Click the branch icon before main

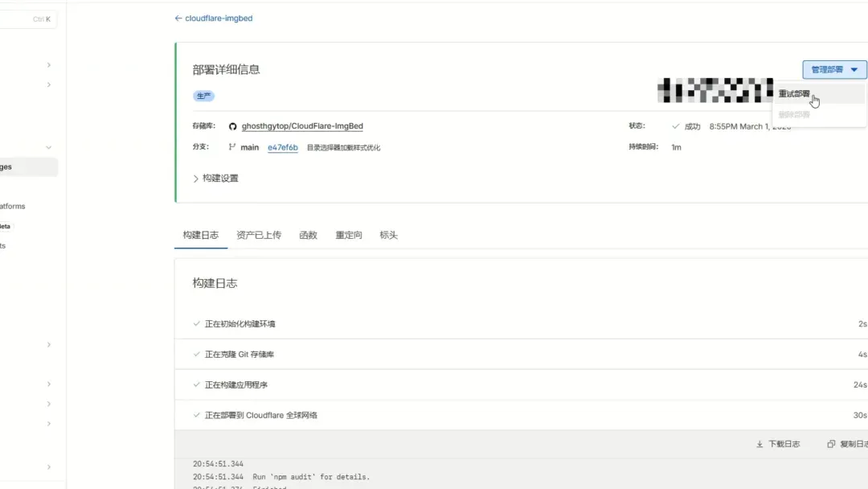(231, 147)
